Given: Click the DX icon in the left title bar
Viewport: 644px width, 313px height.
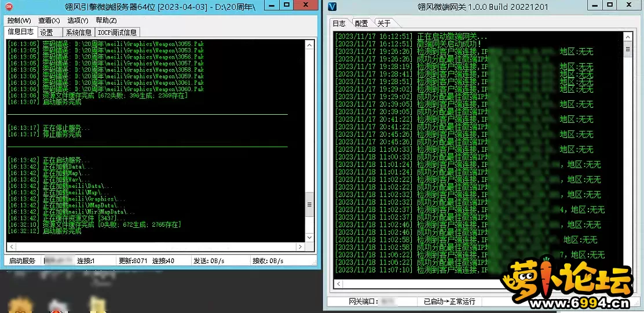Looking at the screenshot, I should point(9,6).
